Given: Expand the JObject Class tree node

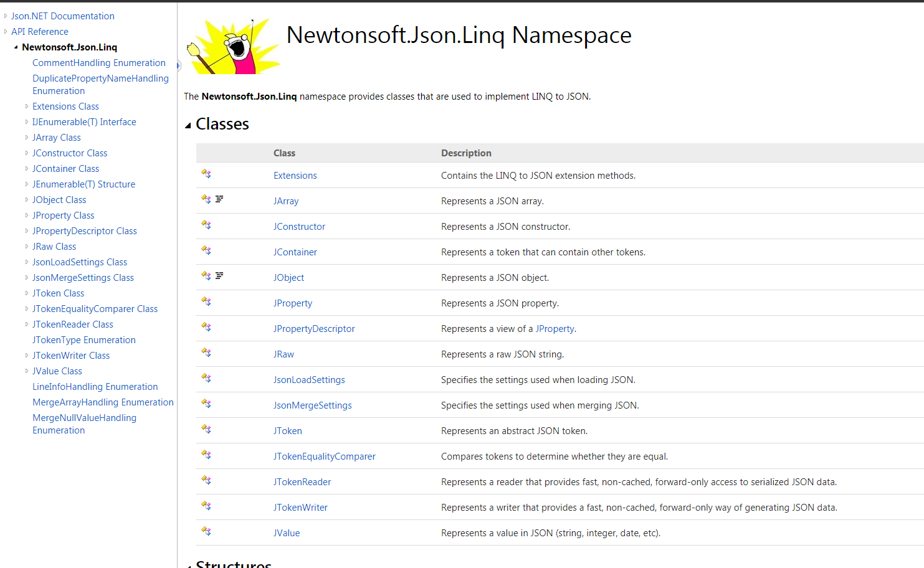Looking at the screenshot, I should point(26,199).
